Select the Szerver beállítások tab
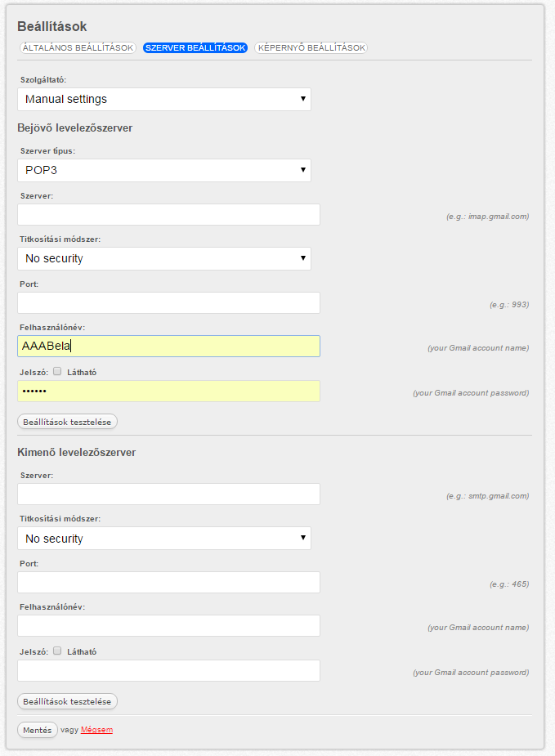 tap(195, 47)
